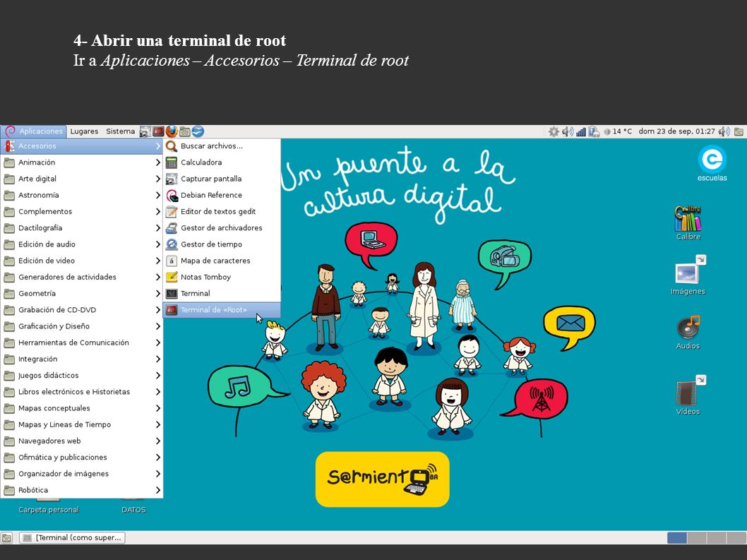Select Organizador de imágenes entry

[82, 474]
